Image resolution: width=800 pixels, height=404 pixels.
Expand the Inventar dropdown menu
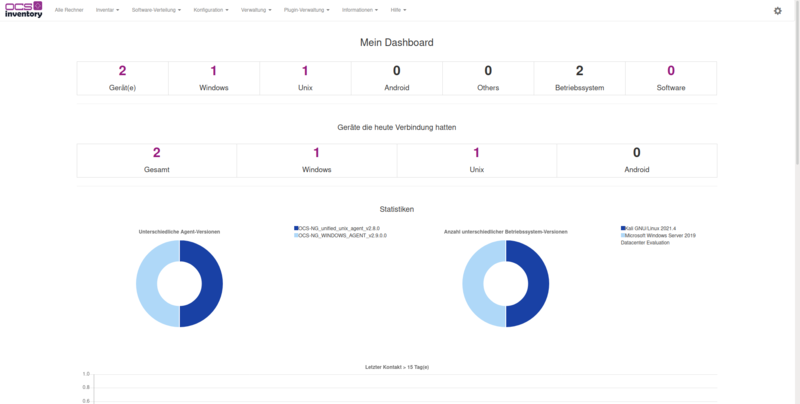point(108,10)
